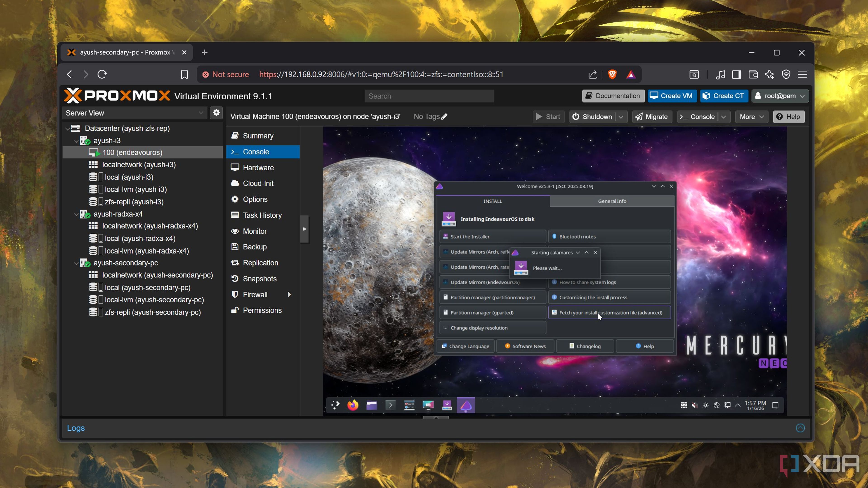
Task: Click Start the Installer in Welcome window
Action: click(493, 236)
